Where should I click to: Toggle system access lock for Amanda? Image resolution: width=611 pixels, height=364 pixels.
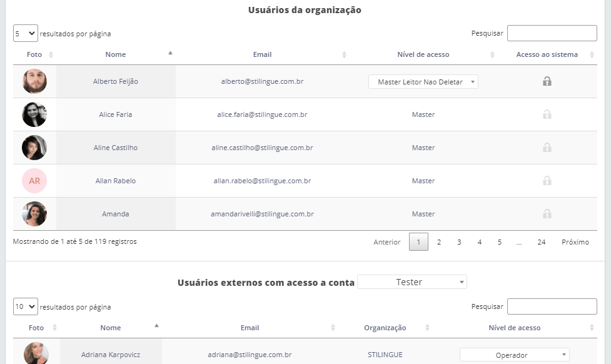(x=547, y=214)
